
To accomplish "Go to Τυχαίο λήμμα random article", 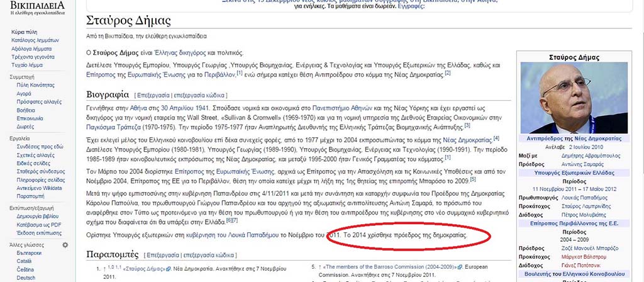I will click(26, 65).
